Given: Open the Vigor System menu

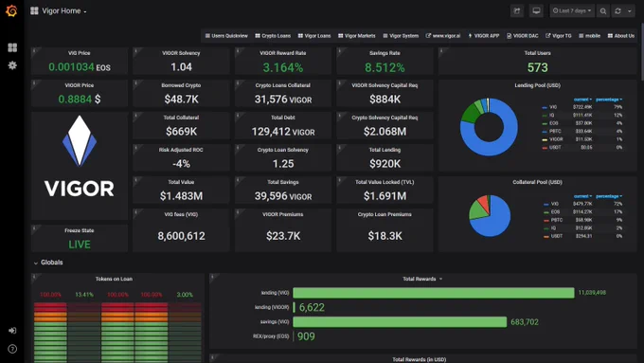Looking at the screenshot, I should [401, 36].
